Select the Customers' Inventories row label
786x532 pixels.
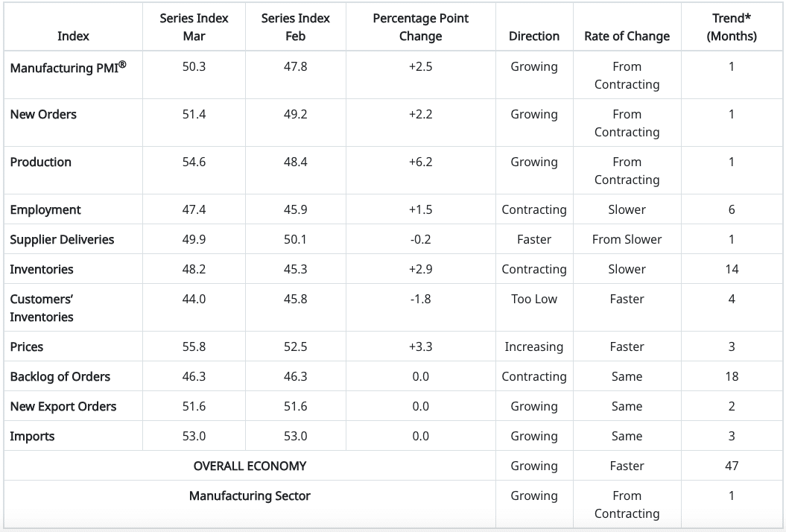pos(42,308)
